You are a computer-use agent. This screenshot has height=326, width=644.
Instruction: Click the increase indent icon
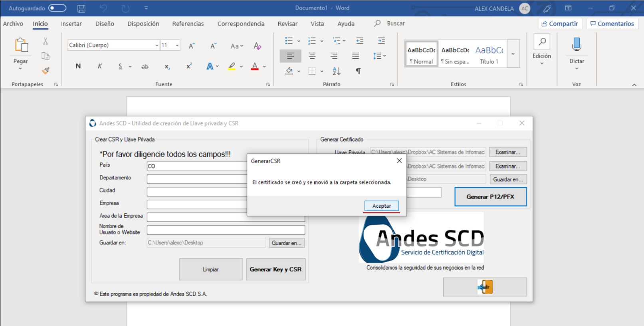pyautogui.click(x=381, y=41)
